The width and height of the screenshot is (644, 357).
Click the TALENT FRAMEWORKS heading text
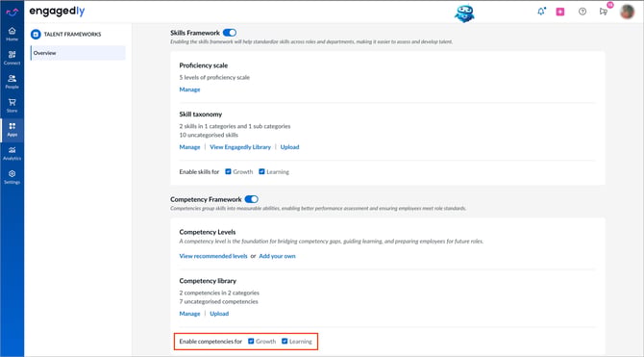coord(72,34)
